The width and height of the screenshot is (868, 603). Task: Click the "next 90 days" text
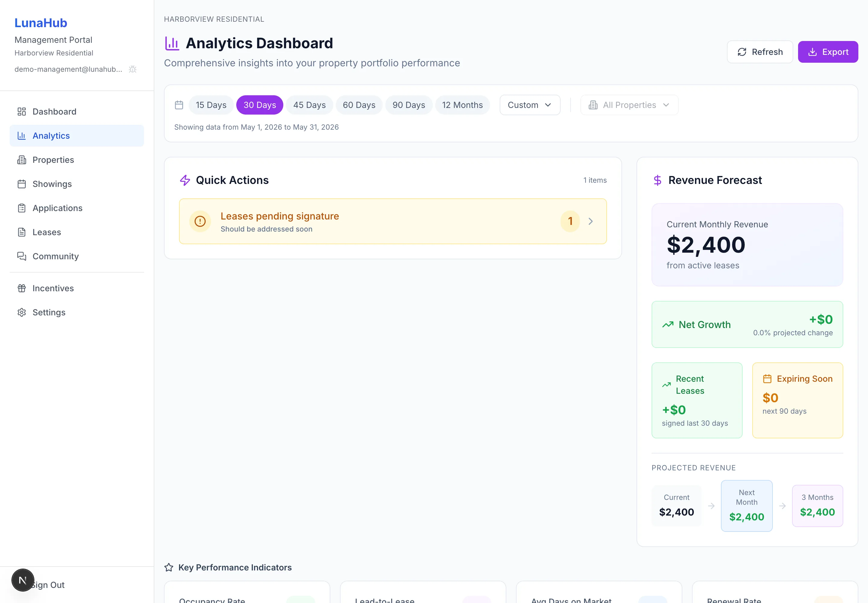pyautogui.click(x=784, y=411)
